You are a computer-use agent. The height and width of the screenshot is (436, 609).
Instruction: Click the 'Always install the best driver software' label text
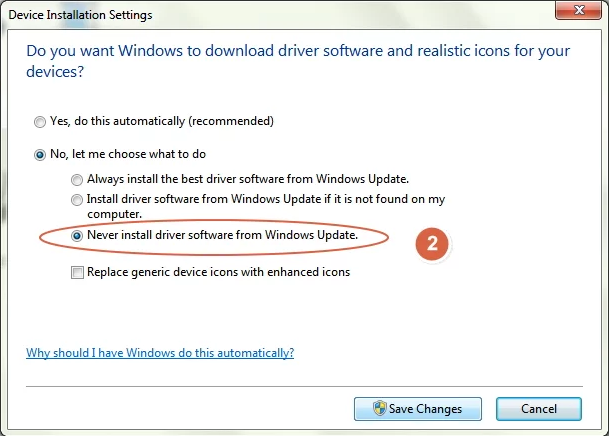248,179
